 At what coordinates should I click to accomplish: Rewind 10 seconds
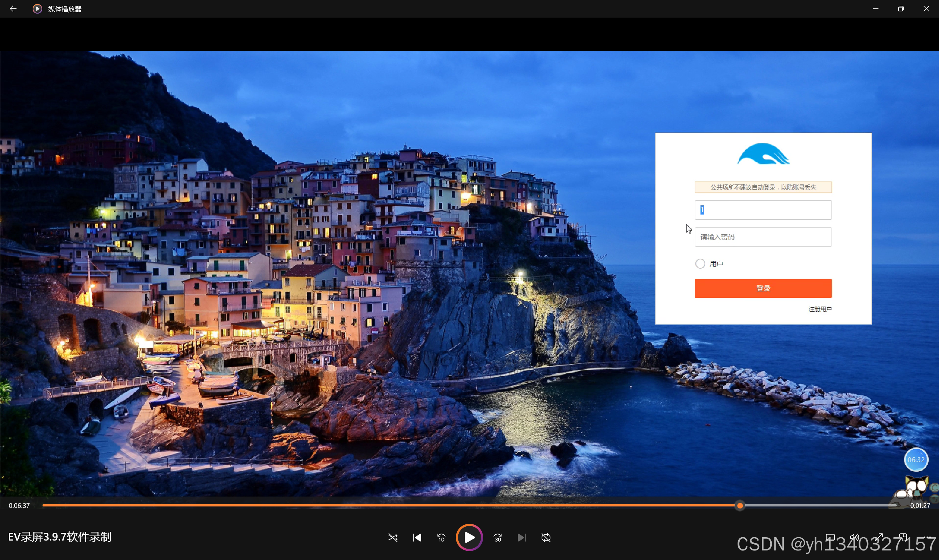441,537
